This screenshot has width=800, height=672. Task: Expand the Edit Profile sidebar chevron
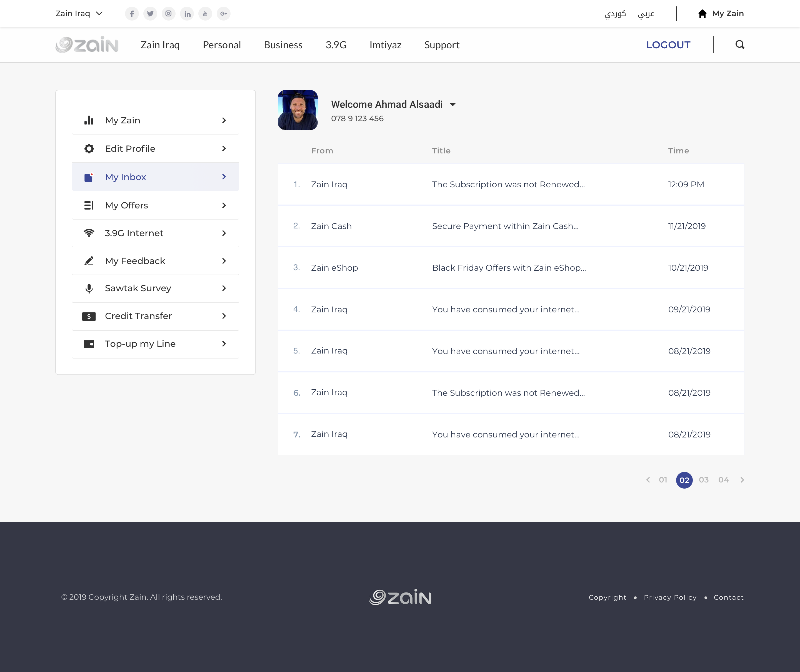(x=224, y=149)
